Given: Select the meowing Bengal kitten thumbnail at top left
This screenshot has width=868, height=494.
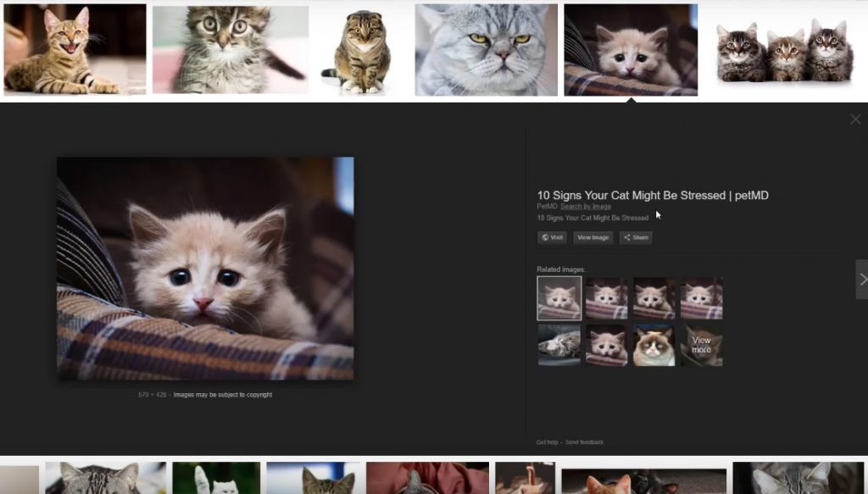Looking at the screenshot, I should click(74, 47).
